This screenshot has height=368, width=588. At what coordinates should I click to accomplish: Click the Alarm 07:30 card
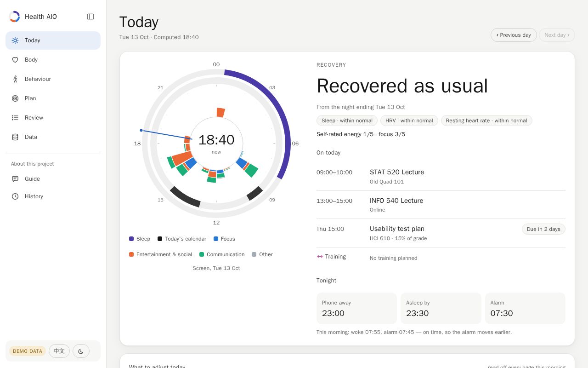[525, 308]
